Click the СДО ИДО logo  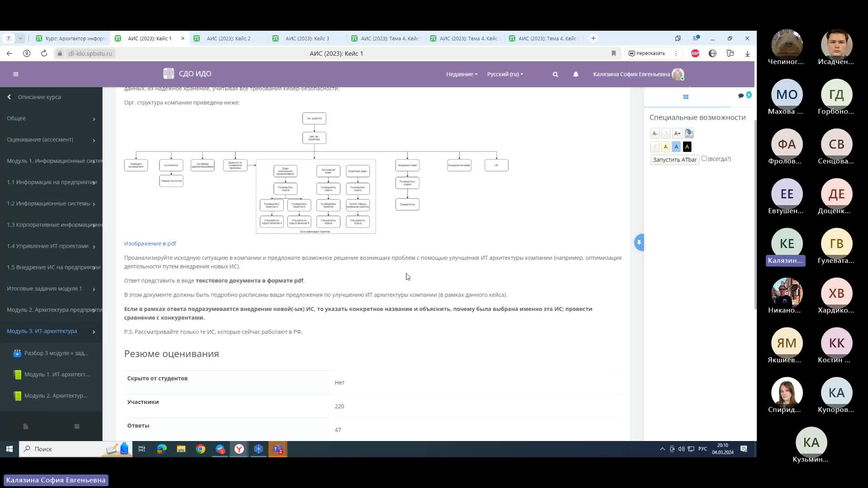pyautogui.click(x=187, y=74)
